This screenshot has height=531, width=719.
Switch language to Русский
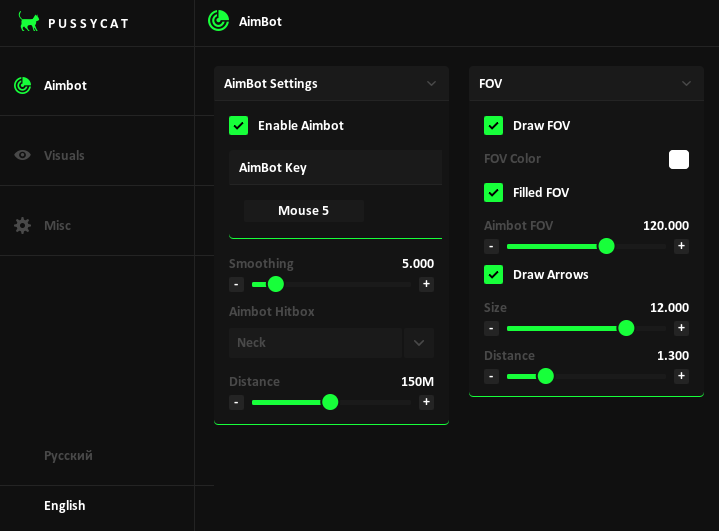click(x=68, y=455)
